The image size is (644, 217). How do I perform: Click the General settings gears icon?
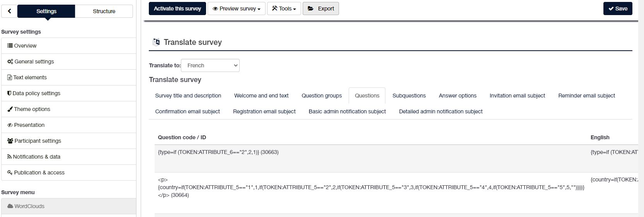click(x=10, y=62)
